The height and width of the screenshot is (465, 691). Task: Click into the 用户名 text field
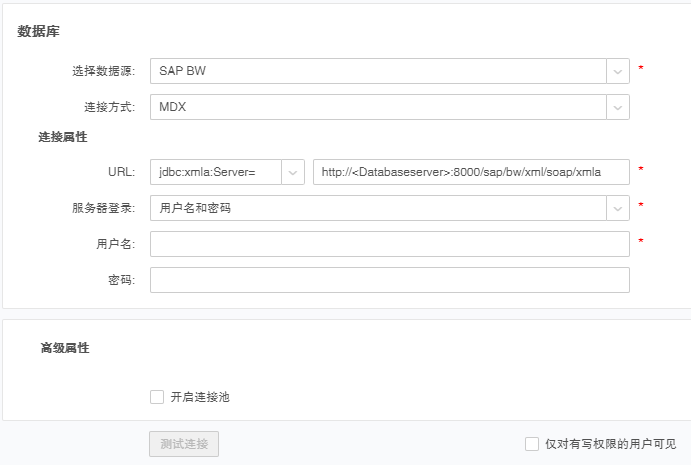[x=389, y=244]
